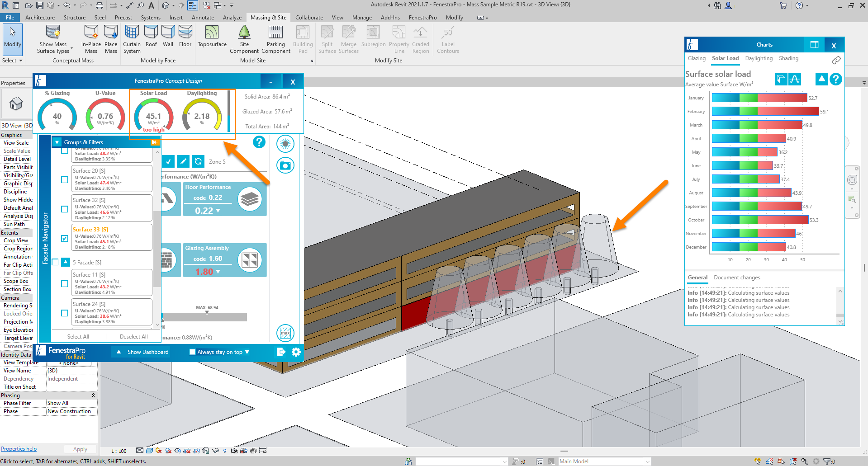Open Floor Performance 0.22 value dropdown
The height and width of the screenshot is (466, 868).
218,211
